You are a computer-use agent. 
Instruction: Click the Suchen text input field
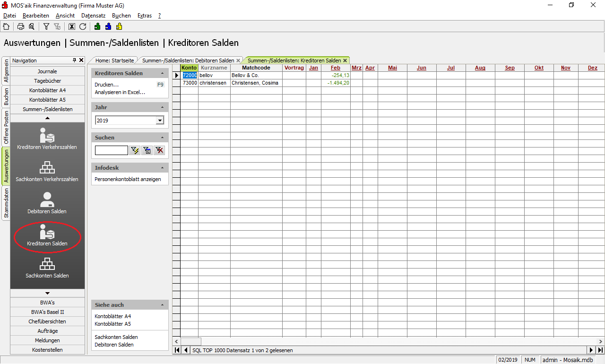[x=112, y=150]
